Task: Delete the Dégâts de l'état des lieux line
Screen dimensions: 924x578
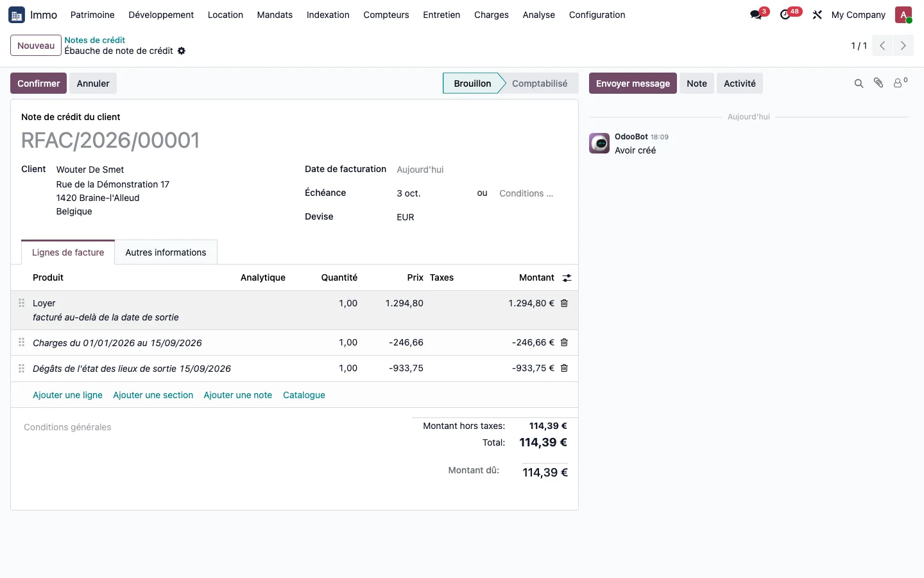Action: point(564,368)
